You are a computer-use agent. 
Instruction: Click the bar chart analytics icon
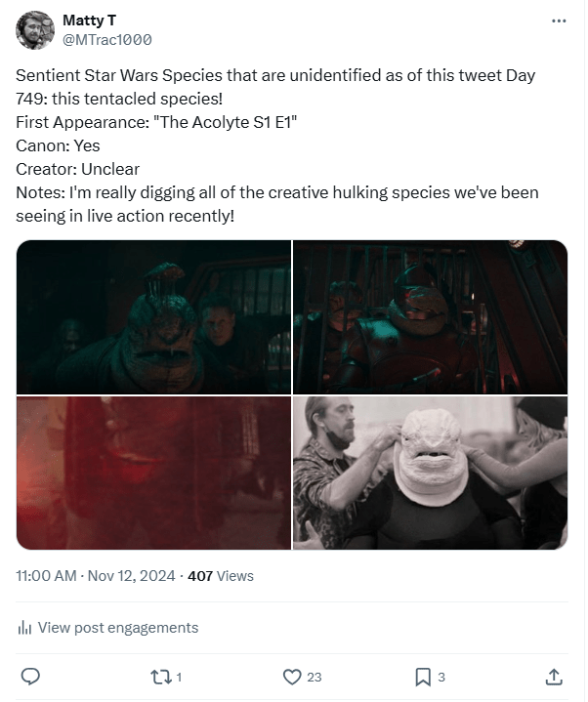(x=26, y=628)
